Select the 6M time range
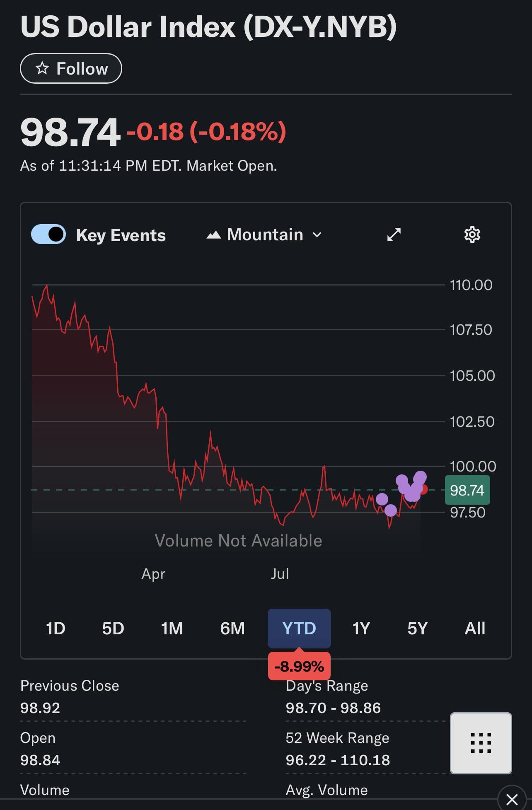532x810 pixels. click(232, 629)
